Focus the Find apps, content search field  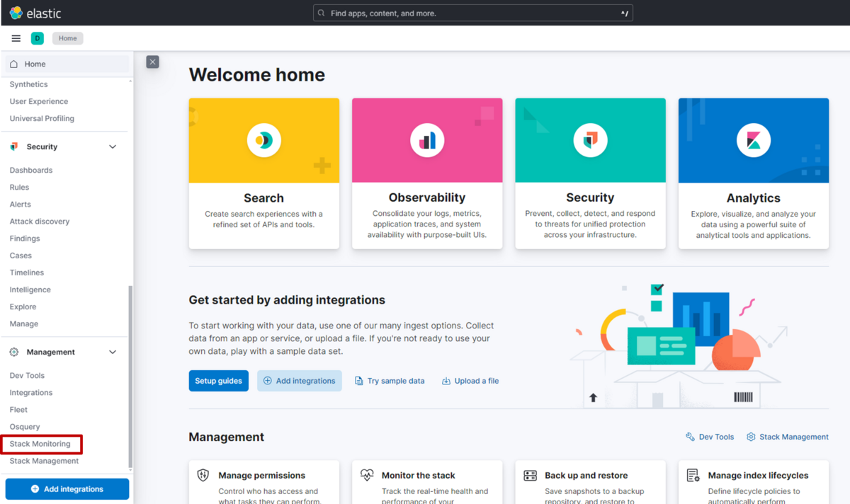(473, 13)
